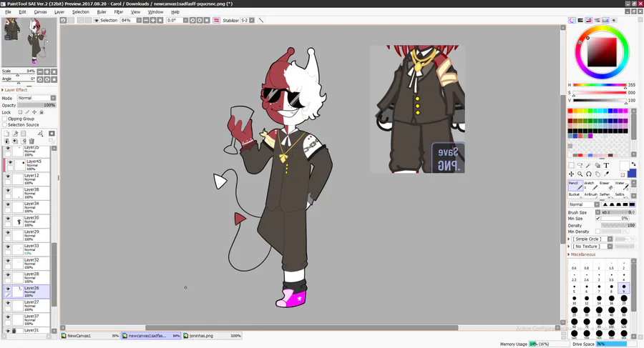This screenshot has width=644, height=348.
Task: Select the Hand pan tool
Action: click(597, 174)
